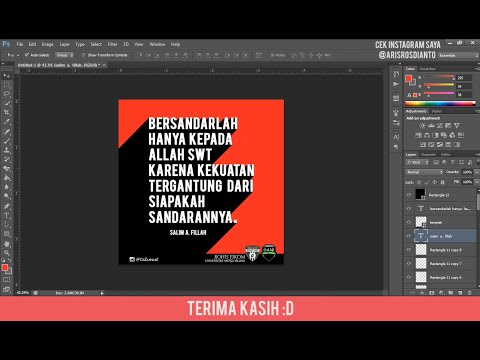Hide the Rectangle 11 copy 8 layer
Image resolution: width=480 pixels, height=360 pixels.
[409, 249]
